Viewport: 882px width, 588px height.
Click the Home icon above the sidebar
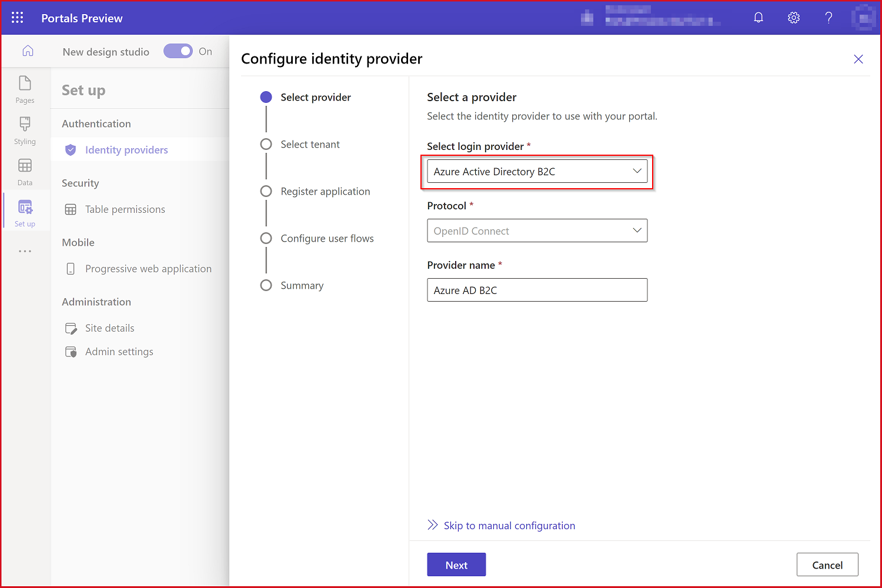[x=28, y=51]
